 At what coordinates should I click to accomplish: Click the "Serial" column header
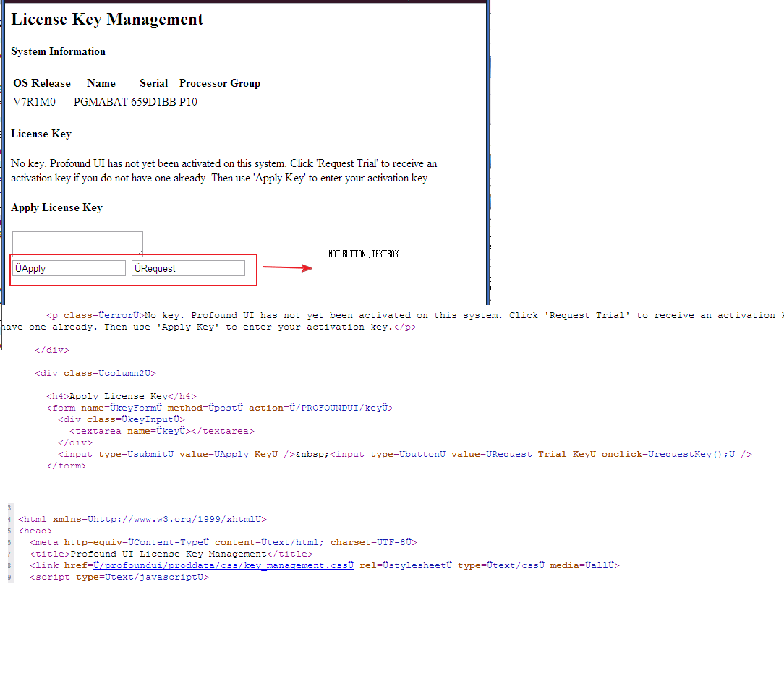pyautogui.click(x=153, y=83)
